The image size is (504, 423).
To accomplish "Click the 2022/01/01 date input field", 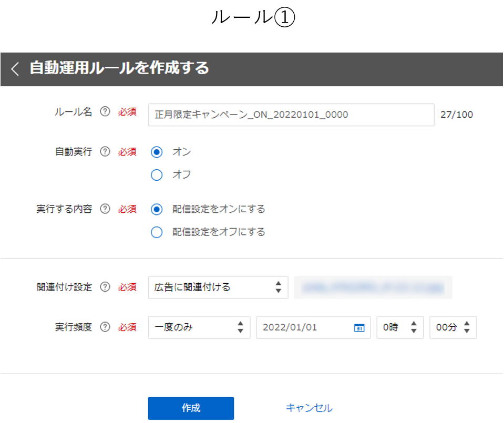I will pyautogui.click(x=305, y=327).
